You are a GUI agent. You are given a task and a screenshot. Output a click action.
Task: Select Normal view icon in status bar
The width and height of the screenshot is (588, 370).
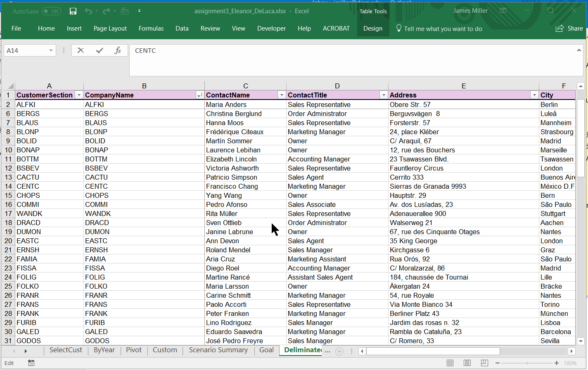point(450,363)
